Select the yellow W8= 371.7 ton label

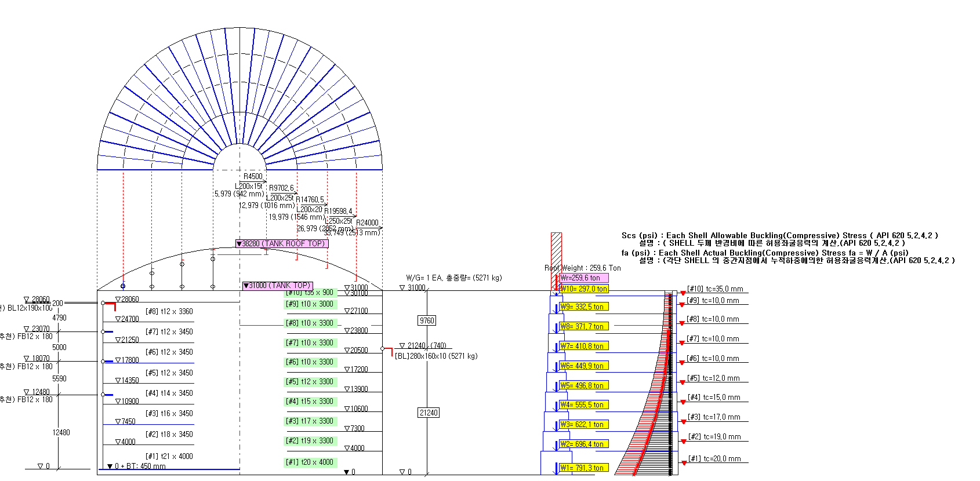(584, 326)
